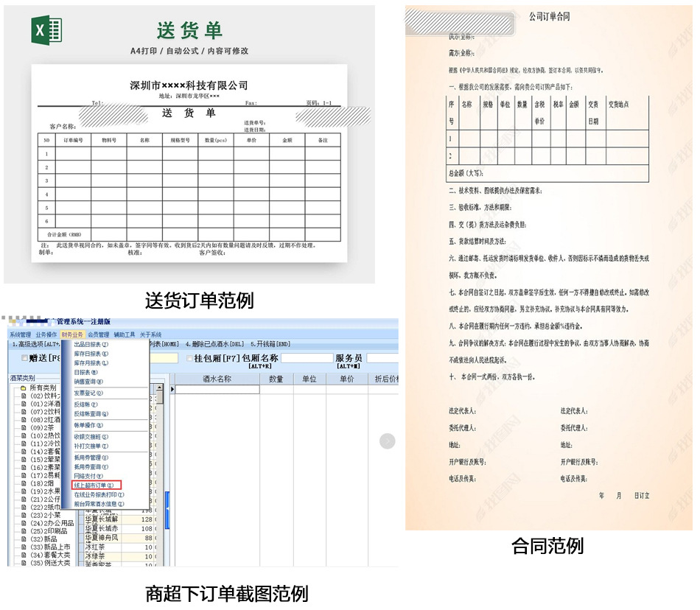Open the 会员管理 menu
Viewport: 700px width, 610px height.
99,334
